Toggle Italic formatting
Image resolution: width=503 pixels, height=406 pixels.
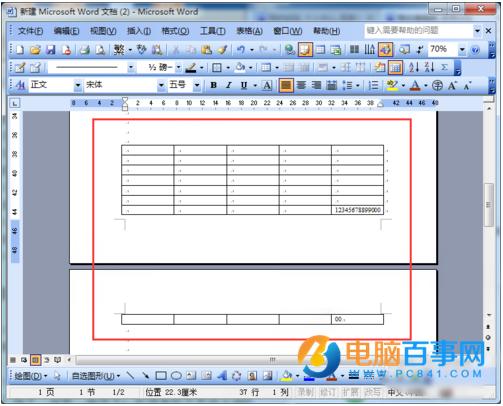[x=229, y=85]
